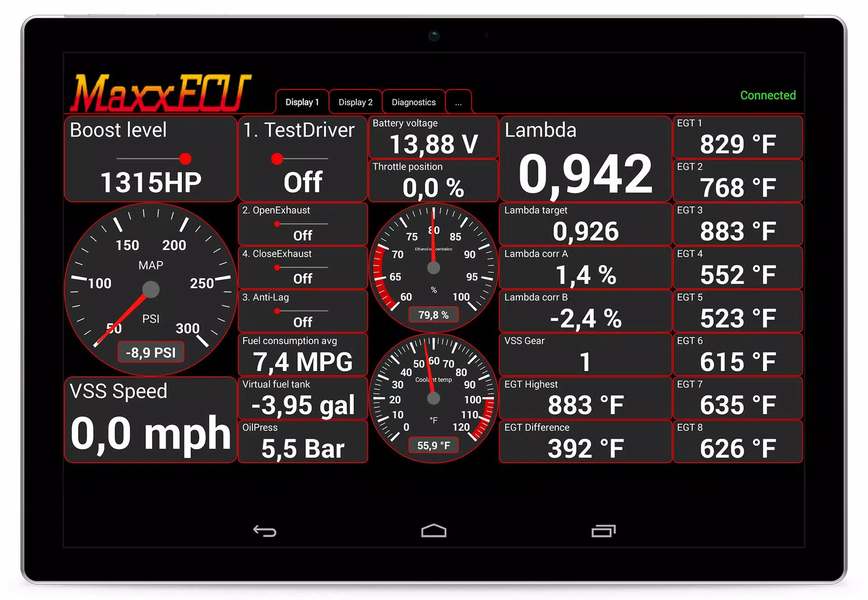
Task: Open the Diagnostics screen tab
Action: point(412,102)
